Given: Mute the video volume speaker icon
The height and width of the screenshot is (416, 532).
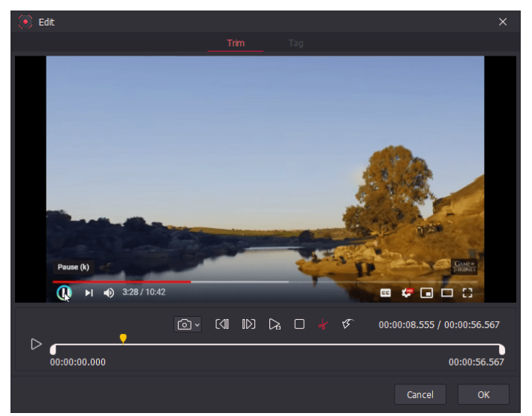Looking at the screenshot, I should click(109, 293).
